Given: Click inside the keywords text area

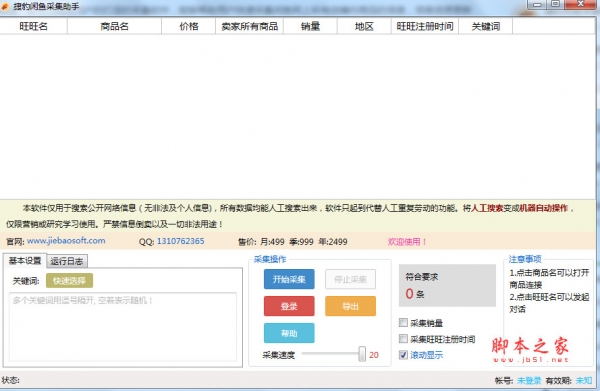Looking at the screenshot, I should [x=123, y=327].
